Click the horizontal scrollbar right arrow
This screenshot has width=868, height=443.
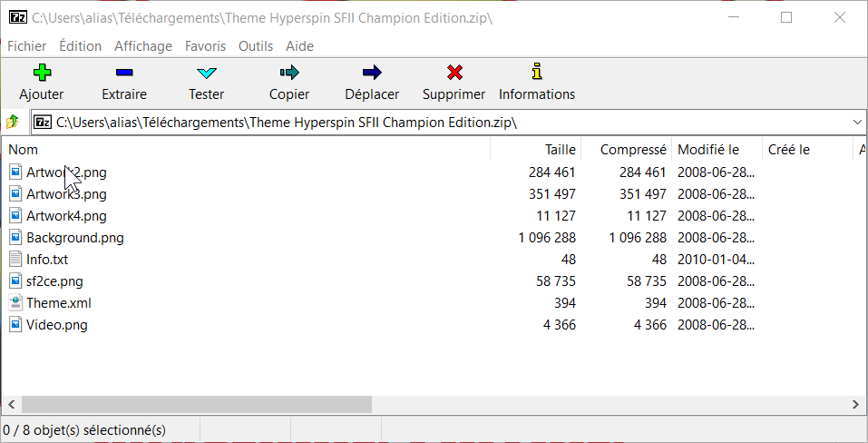point(854,404)
